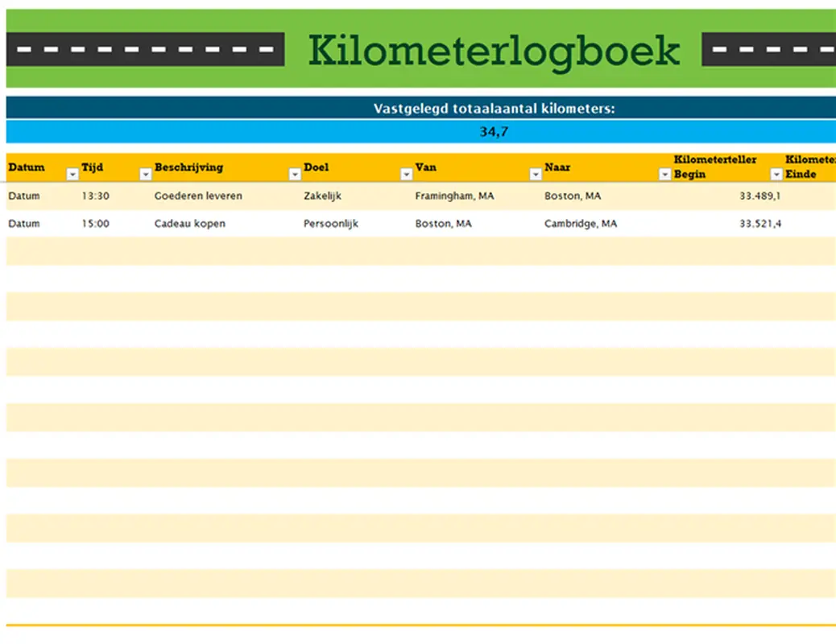The image size is (836, 644).
Task: Select the Datum column header label
Action: (24, 167)
